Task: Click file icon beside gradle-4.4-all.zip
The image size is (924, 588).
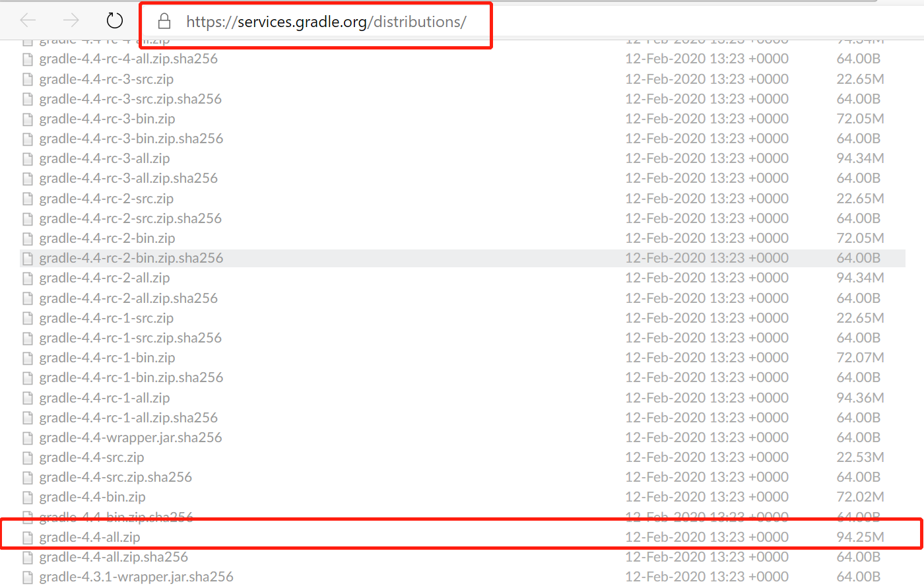Action: pyautogui.click(x=27, y=538)
